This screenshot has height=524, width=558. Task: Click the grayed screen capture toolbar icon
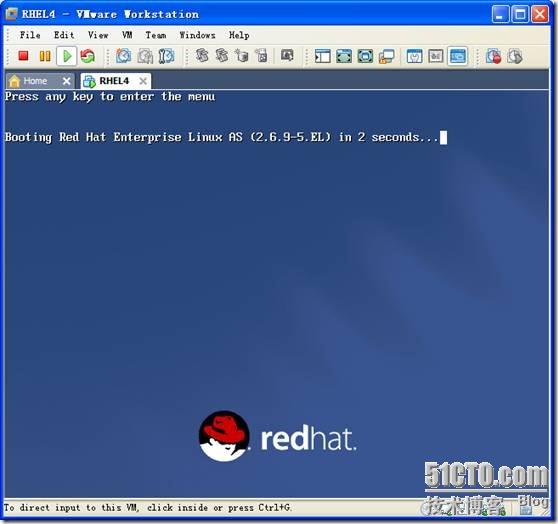pos(287,56)
